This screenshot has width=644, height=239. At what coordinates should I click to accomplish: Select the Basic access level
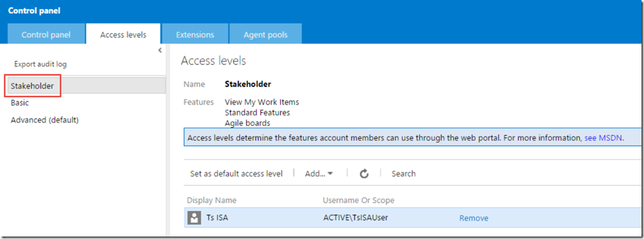pyautogui.click(x=19, y=103)
